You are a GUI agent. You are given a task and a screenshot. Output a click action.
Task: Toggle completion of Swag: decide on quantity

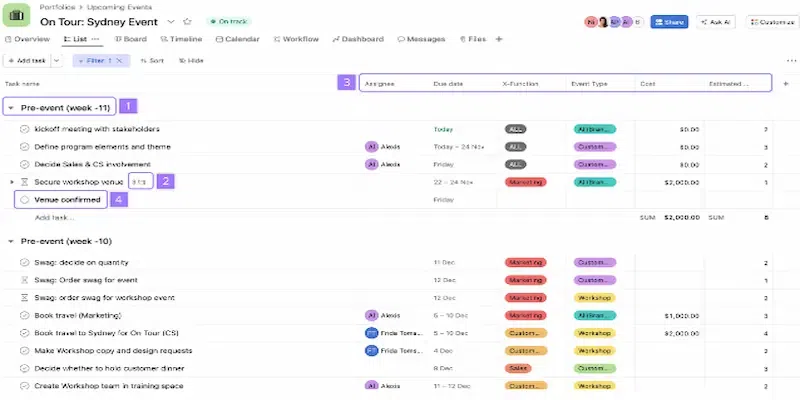(x=24, y=263)
